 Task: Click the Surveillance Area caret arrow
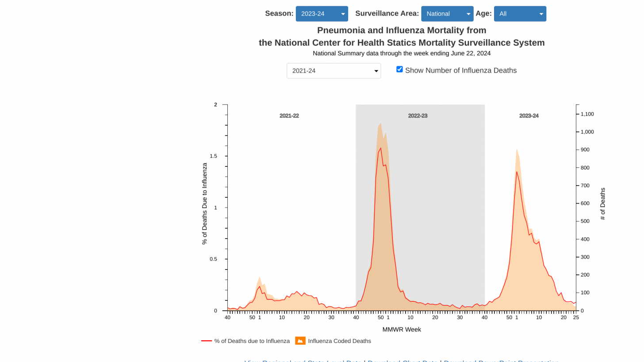coord(468,14)
